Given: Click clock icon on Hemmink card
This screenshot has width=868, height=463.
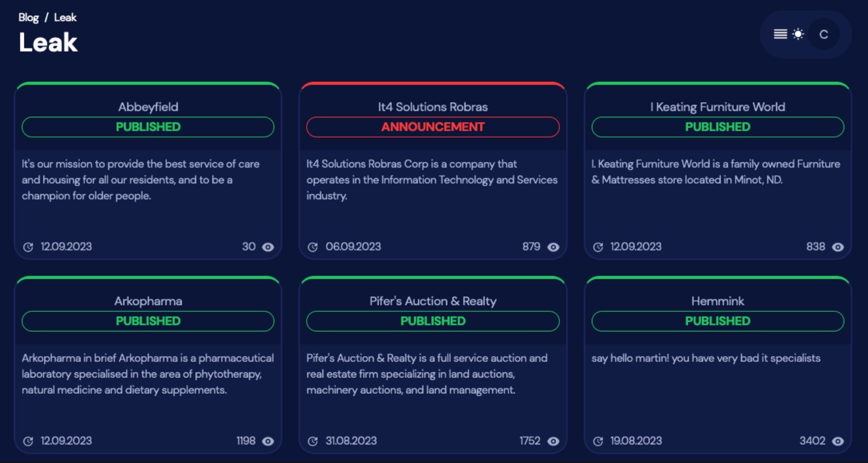Looking at the screenshot, I should point(598,441).
